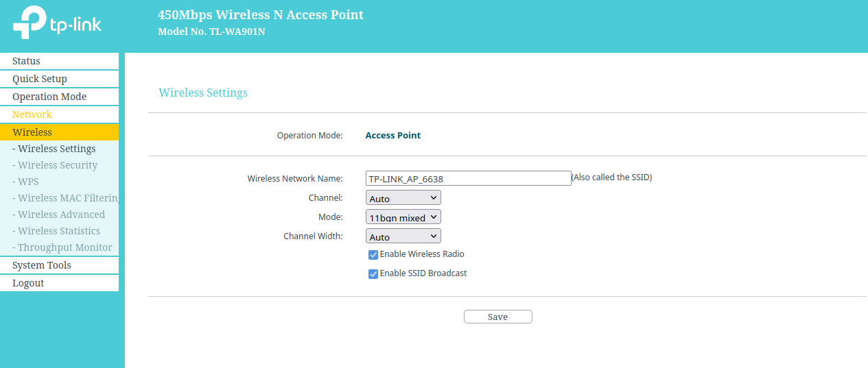Click the Access Point mode value
Viewport: 868px width, 368px height.
[393, 136]
